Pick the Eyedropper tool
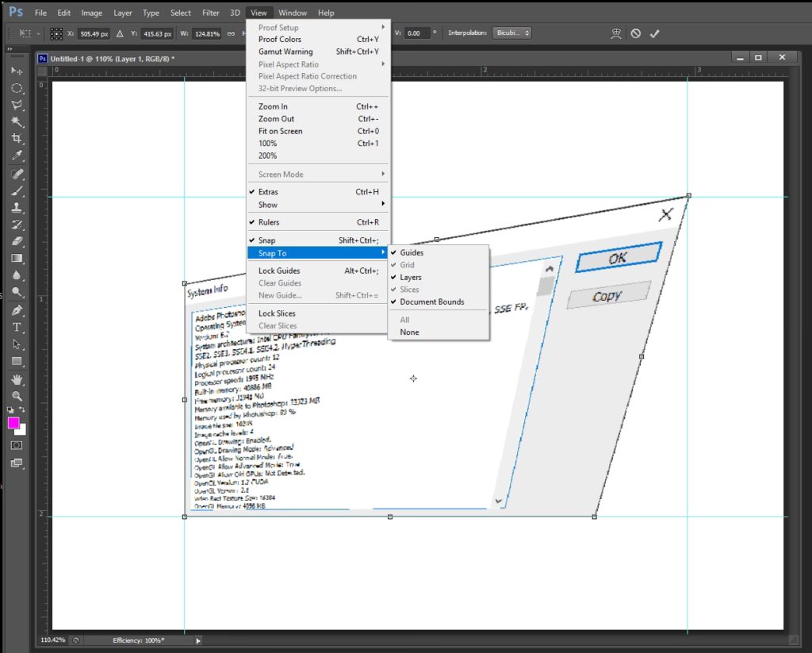 (17, 156)
